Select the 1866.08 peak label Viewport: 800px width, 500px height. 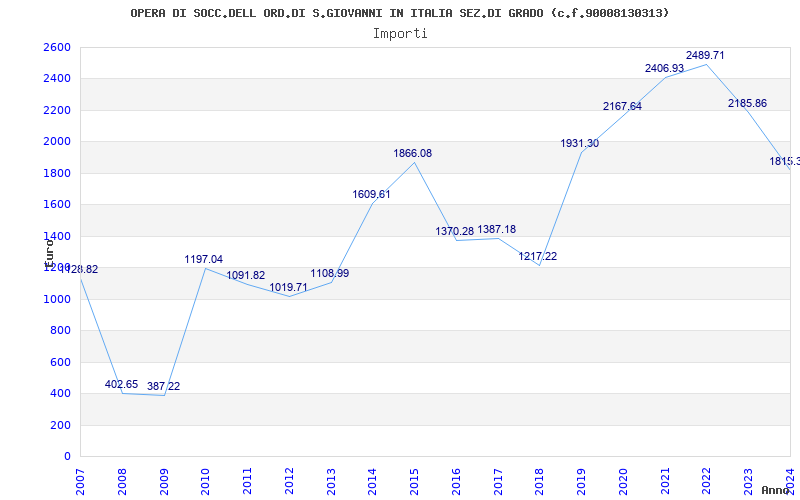coord(413,153)
